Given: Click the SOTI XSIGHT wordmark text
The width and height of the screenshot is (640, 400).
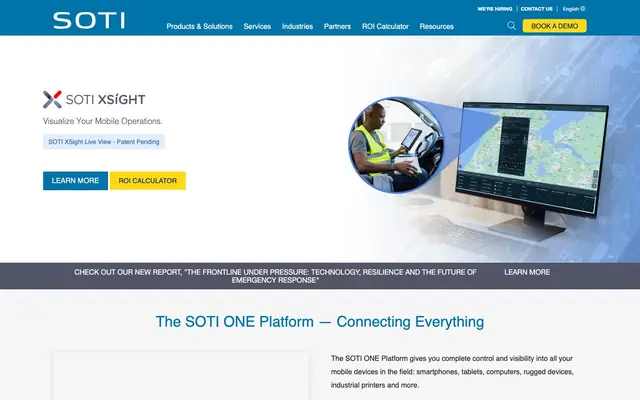Looking at the screenshot, I should click(105, 100).
